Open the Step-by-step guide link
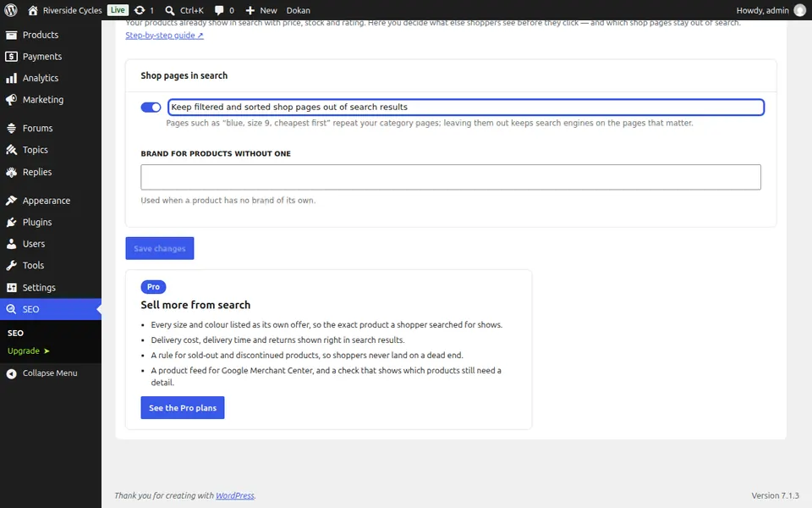Image resolution: width=812 pixels, height=508 pixels. pyautogui.click(x=164, y=36)
